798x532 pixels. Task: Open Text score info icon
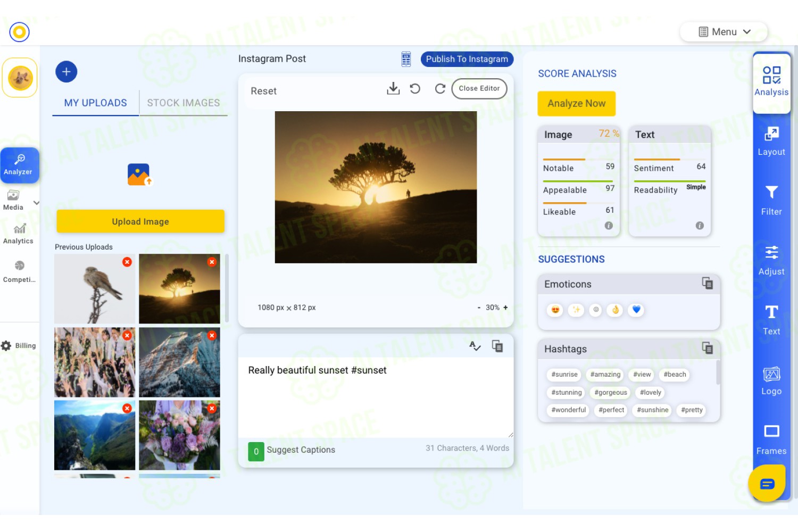pyautogui.click(x=700, y=226)
